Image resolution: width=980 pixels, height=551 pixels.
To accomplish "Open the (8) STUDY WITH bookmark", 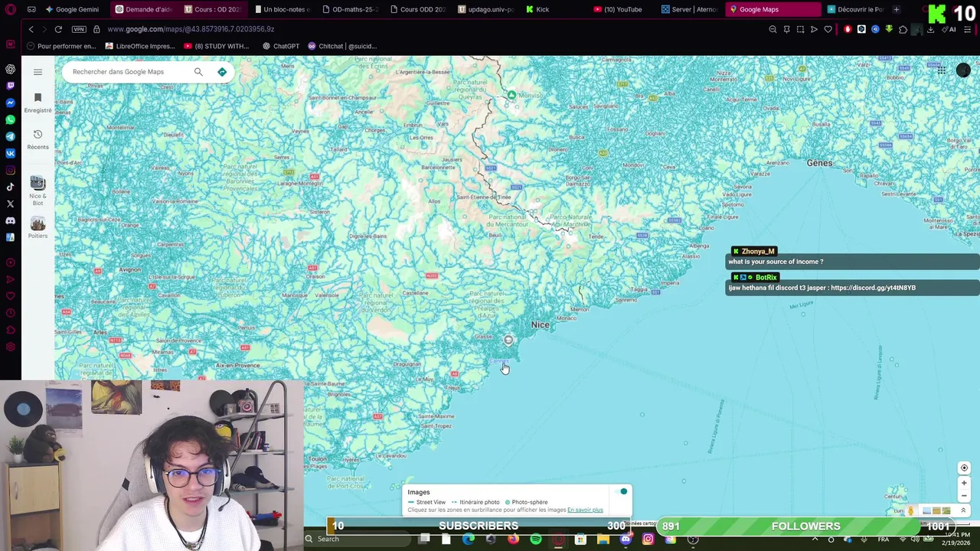I will pyautogui.click(x=217, y=46).
